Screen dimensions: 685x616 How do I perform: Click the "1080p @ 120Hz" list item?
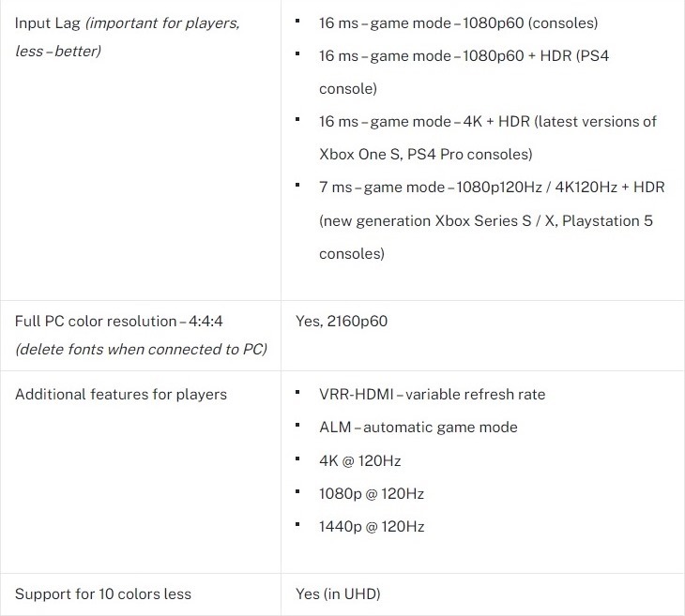click(x=372, y=494)
